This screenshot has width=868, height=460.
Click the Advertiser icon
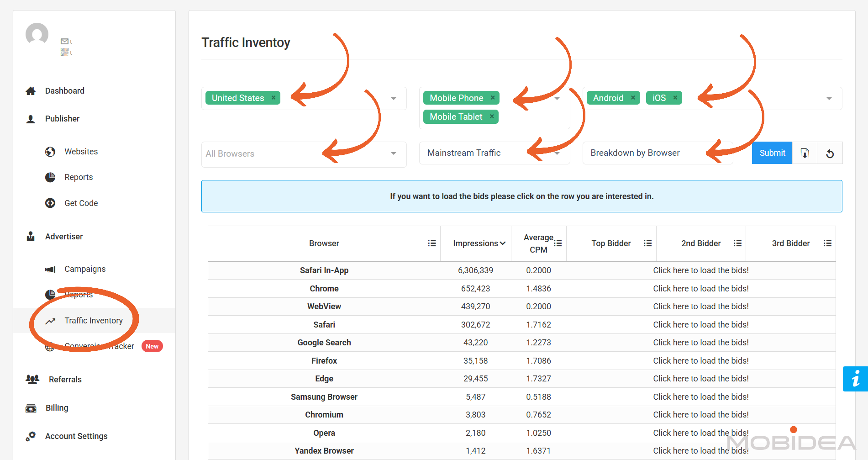31,236
